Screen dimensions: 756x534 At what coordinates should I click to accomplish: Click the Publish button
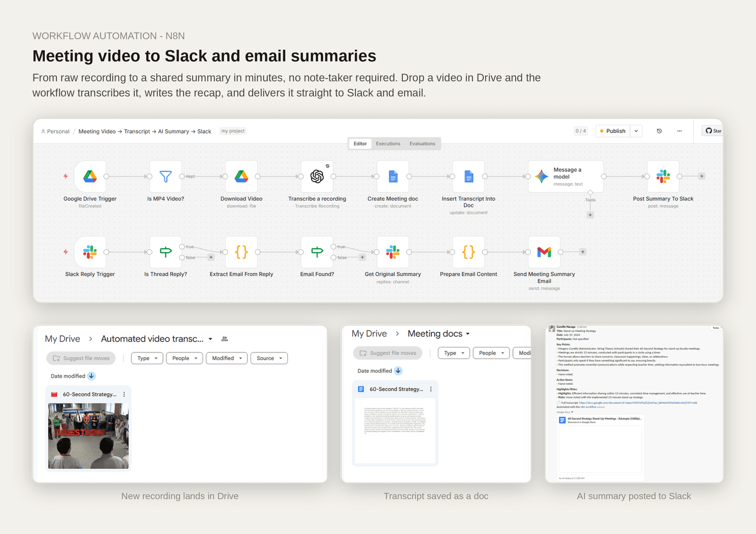[613, 131]
